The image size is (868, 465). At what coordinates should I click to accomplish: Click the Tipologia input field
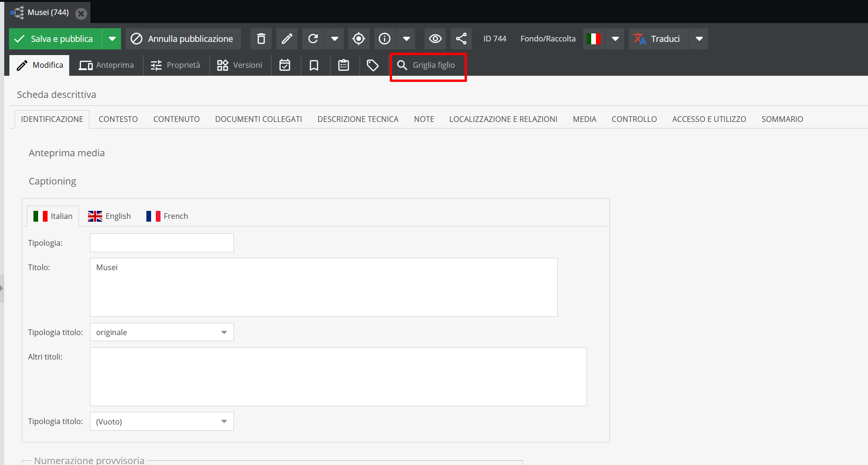(x=162, y=243)
